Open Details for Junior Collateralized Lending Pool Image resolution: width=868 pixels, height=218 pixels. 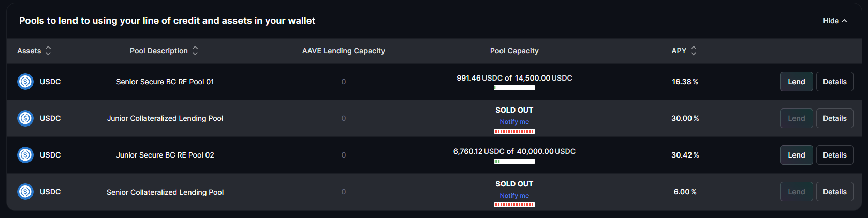pyautogui.click(x=835, y=118)
